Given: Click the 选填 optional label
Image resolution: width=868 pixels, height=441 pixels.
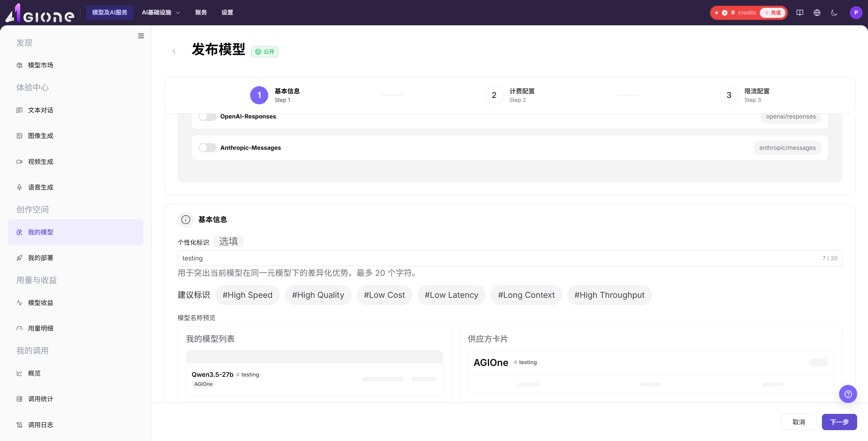Looking at the screenshot, I should tap(228, 241).
